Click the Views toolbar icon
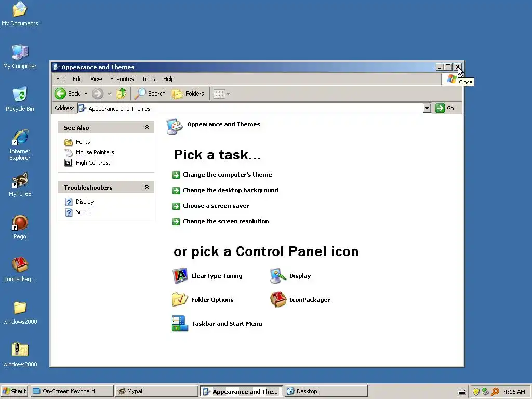This screenshot has height=399, width=532. pyautogui.click(x=219, y=94)
